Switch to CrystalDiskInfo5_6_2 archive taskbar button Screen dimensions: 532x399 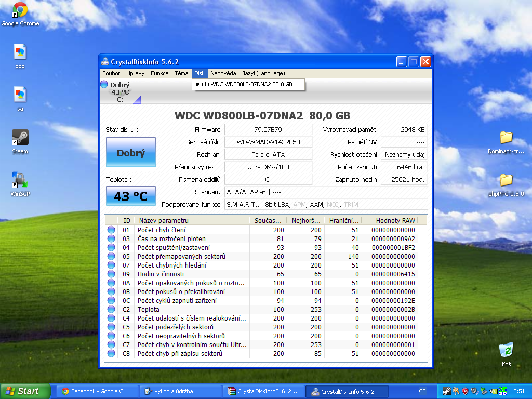coord(263,391)
